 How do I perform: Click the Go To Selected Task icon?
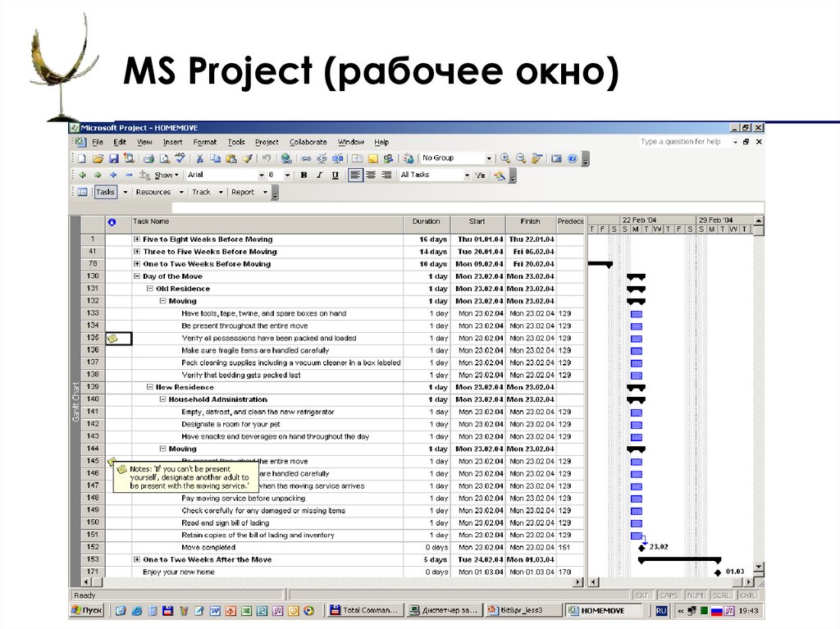[x=536, y=158]
